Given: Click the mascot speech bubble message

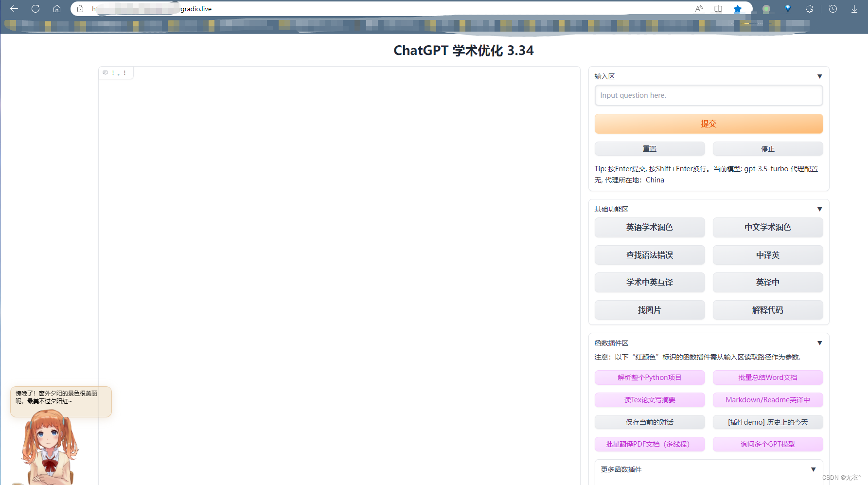Looking at the screenshot, I should point(61,401).
